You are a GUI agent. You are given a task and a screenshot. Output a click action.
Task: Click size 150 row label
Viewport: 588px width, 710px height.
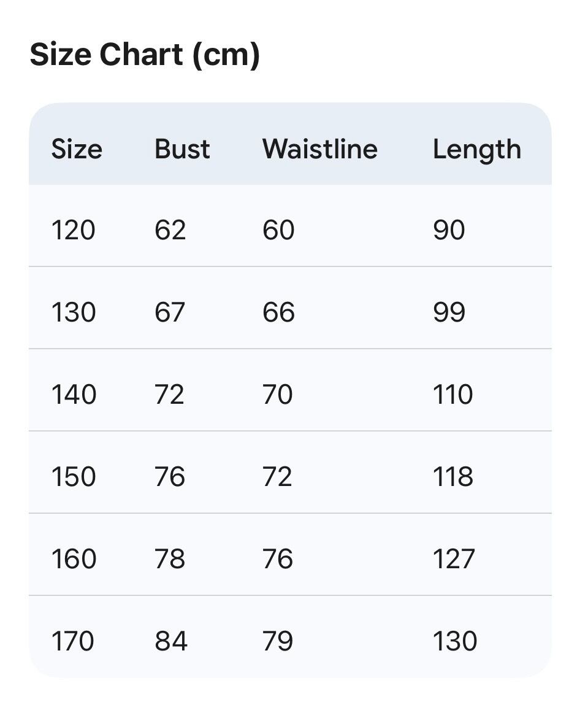click(x=74, y=477)
